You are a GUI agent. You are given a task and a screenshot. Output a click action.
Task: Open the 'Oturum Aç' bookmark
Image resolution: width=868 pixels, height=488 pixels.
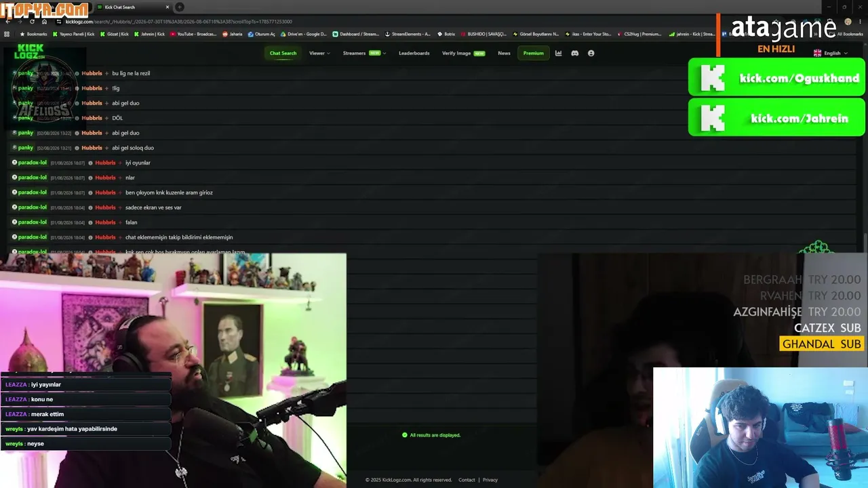(261, 34)
